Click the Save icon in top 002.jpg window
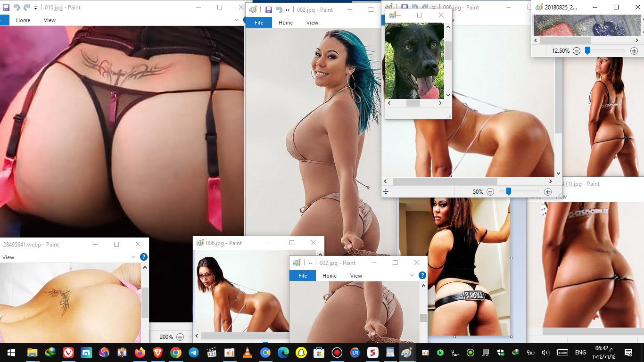The width and height of the screenshot is (644, 362). [x=268, y=10]
